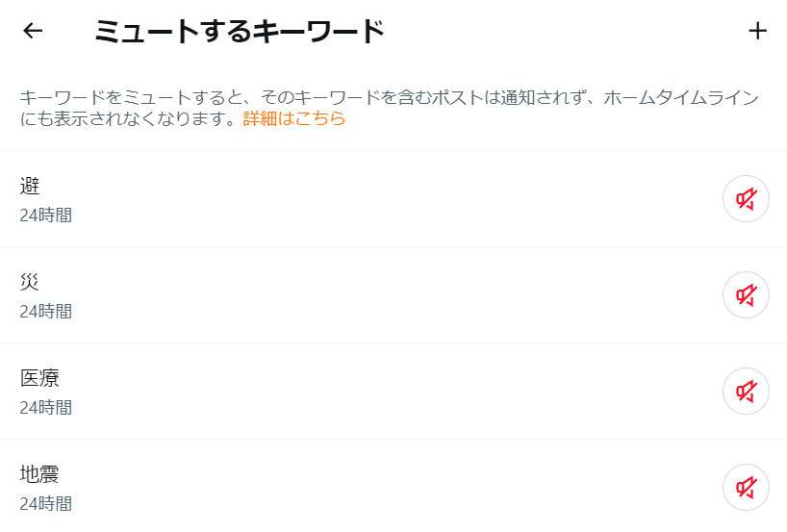Unmute the keyword 避
This screenshot has height=532, width=787.
746,199
